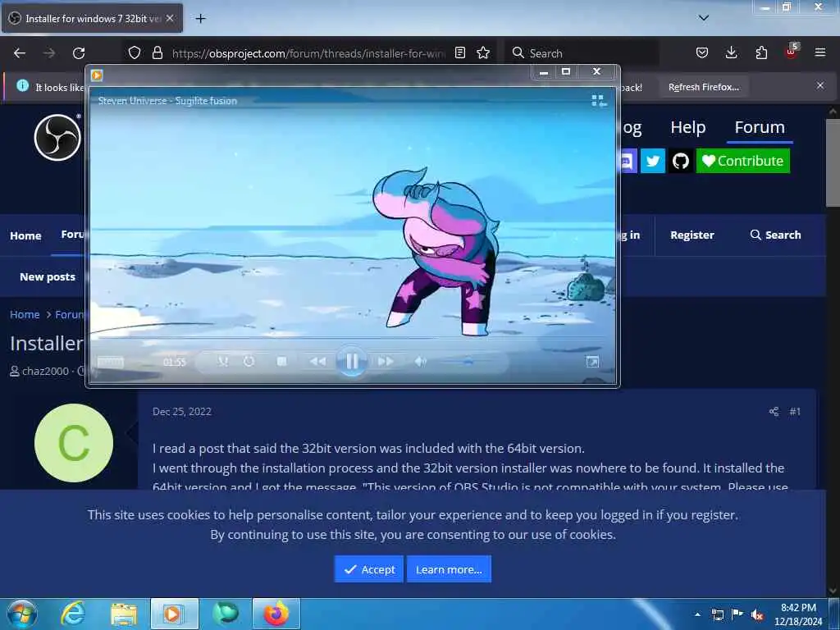
Task: Click the chaz2000 avatar letter C
Action: [74, 443]
